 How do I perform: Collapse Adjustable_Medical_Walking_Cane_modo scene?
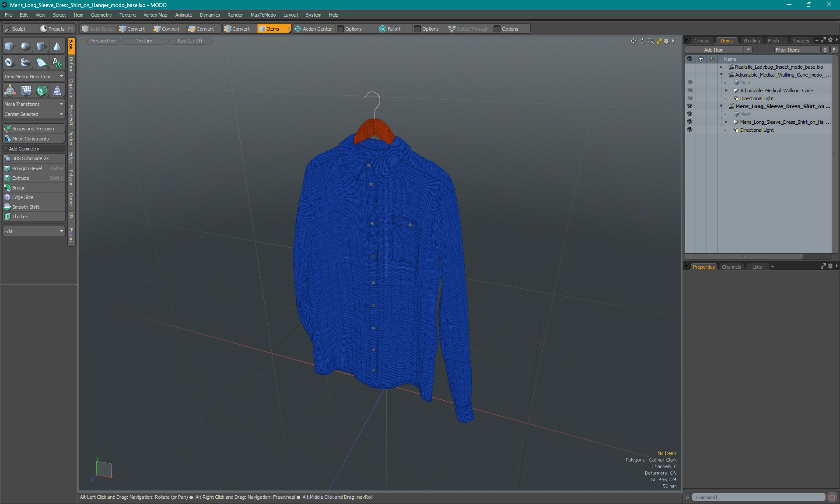(x=721, y=75)
